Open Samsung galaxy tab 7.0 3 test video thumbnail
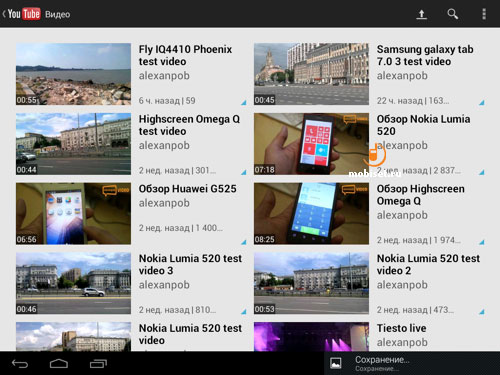Viewport: 500px width, 375px height. pyautogui.click(x=311, y=74)
